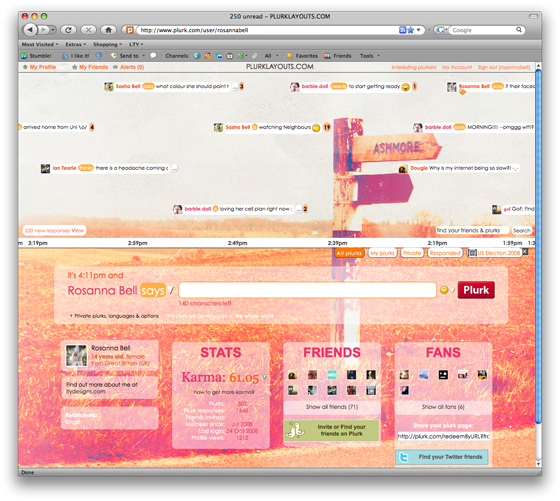
Task: Click the timeline Search button
Action: click(521, 231)
